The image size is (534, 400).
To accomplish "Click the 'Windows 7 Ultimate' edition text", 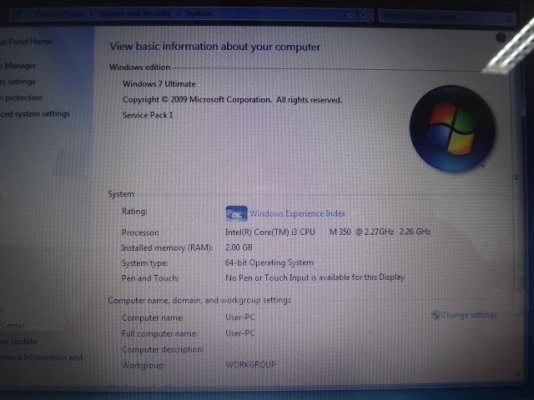I will [x=159, y=84].
